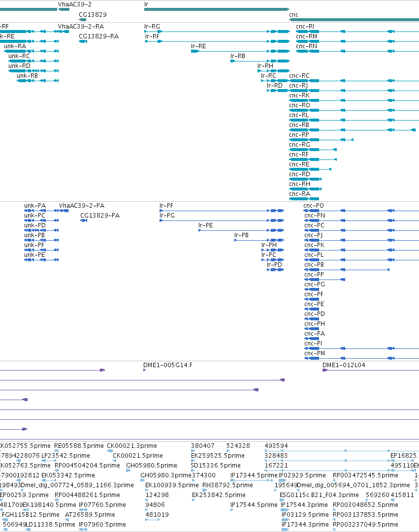The height and width of the screenshot is (532, 419).
Task: Click the RP003472545.5prime EST label
Action: point(365,475)
